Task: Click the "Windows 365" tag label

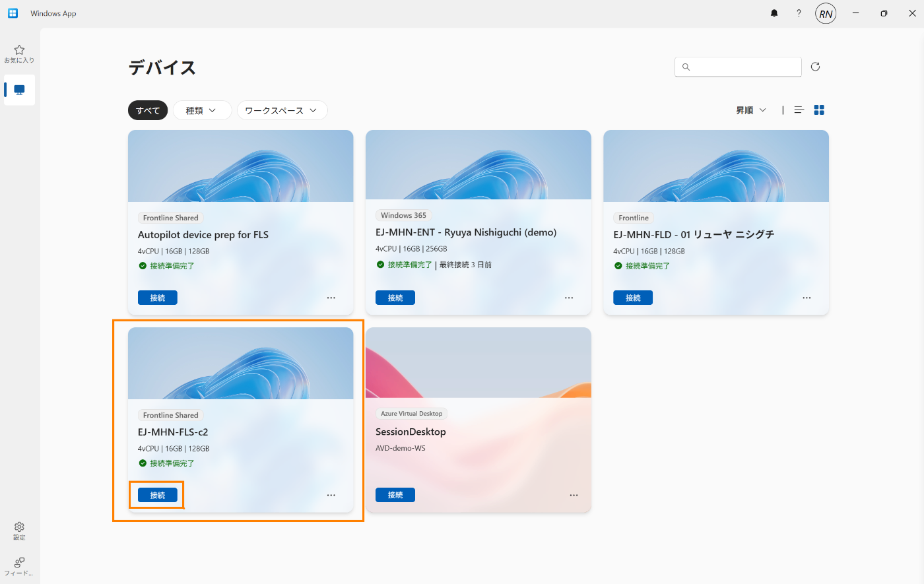Action: tap(404, 215)
